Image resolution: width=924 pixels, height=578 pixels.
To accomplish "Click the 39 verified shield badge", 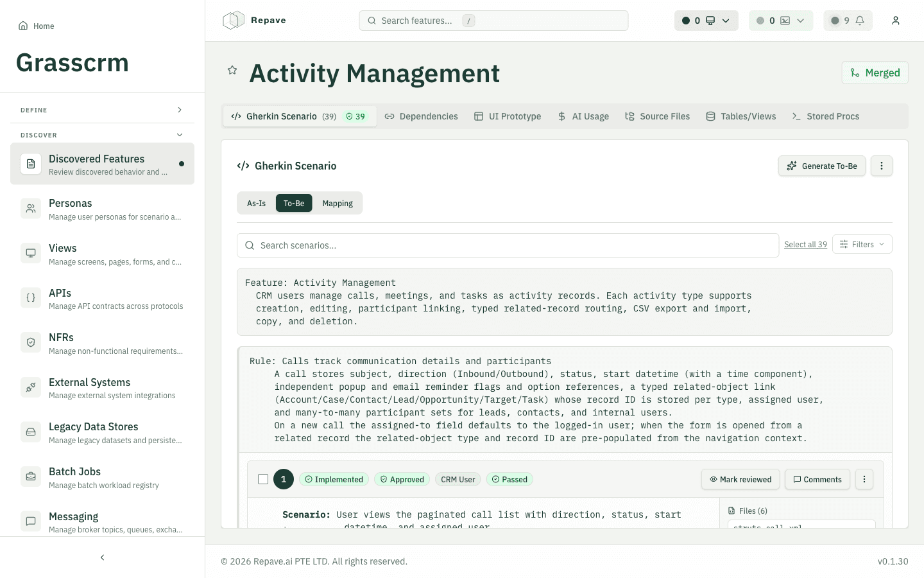I will click(355, 116).
